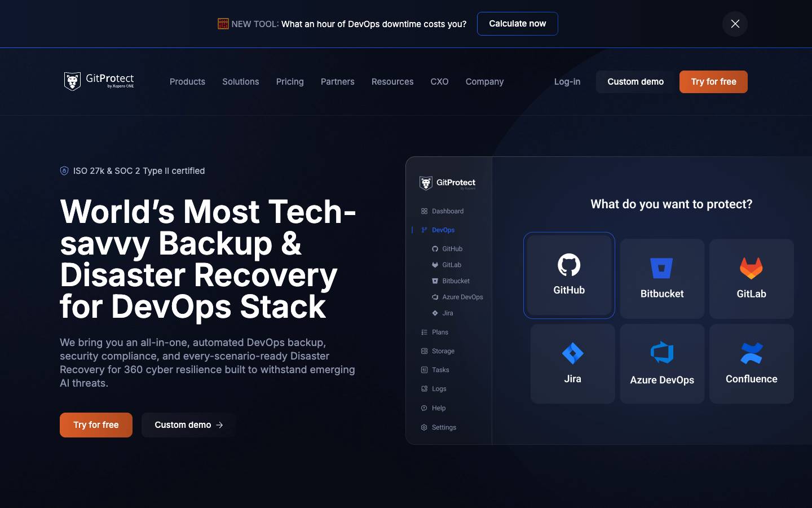Click the calculator icon in banner
This screenshot has height=508, width=812.
point(223,24)
